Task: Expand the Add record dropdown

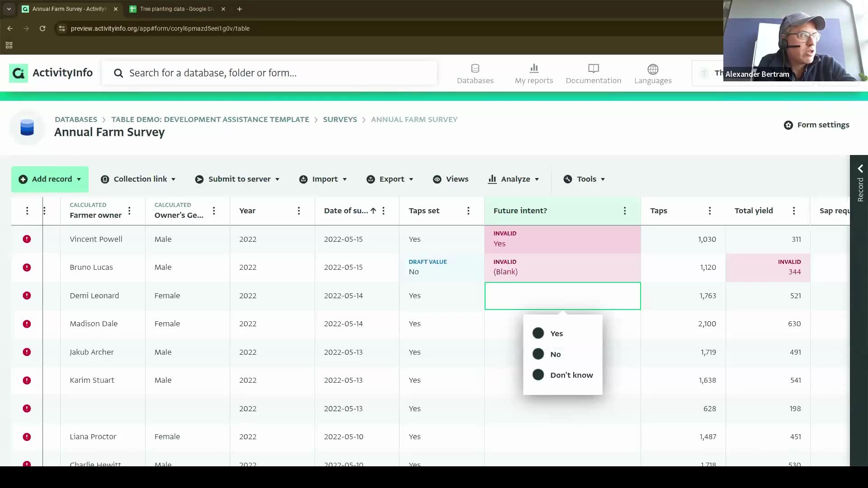Action: pyautogui.click(x=79, y=179)
